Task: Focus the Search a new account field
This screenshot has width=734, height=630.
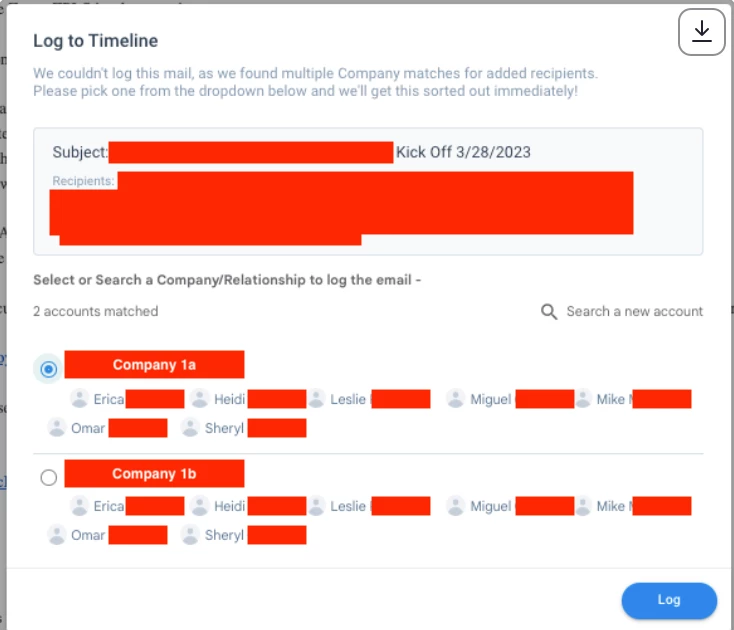Action: (x=634, y=311)
